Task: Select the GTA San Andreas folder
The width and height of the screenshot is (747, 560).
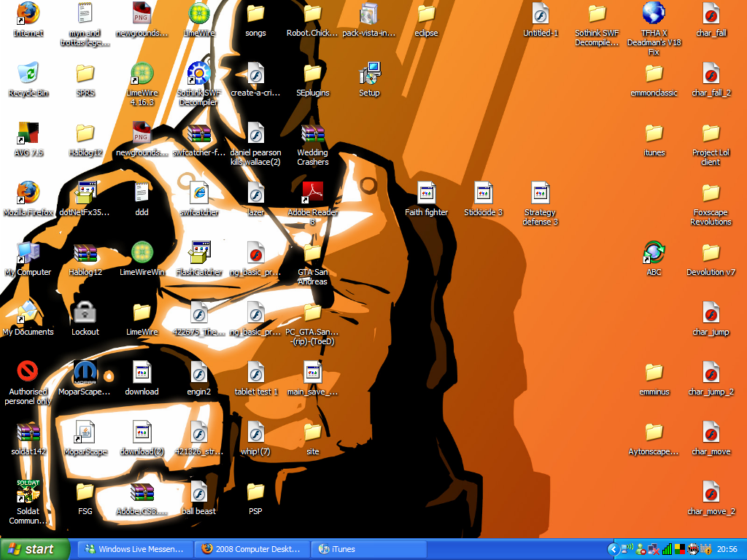Action: point(312,253)
